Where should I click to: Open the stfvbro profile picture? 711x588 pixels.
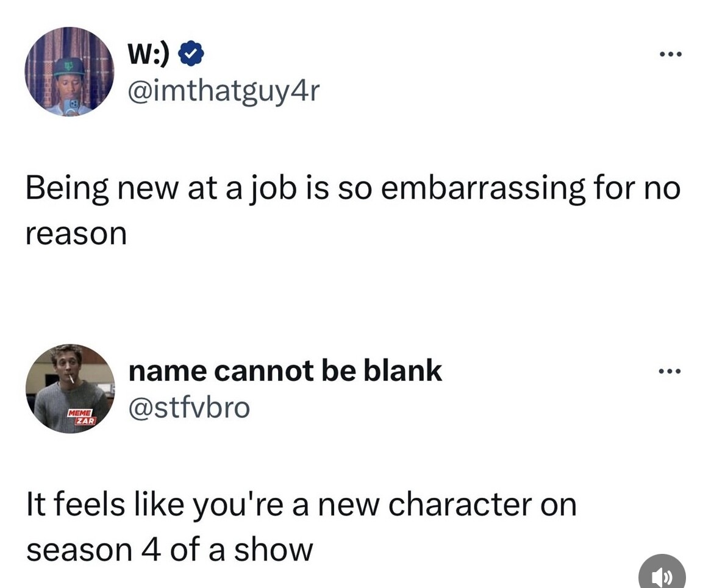tap(70, 389)
